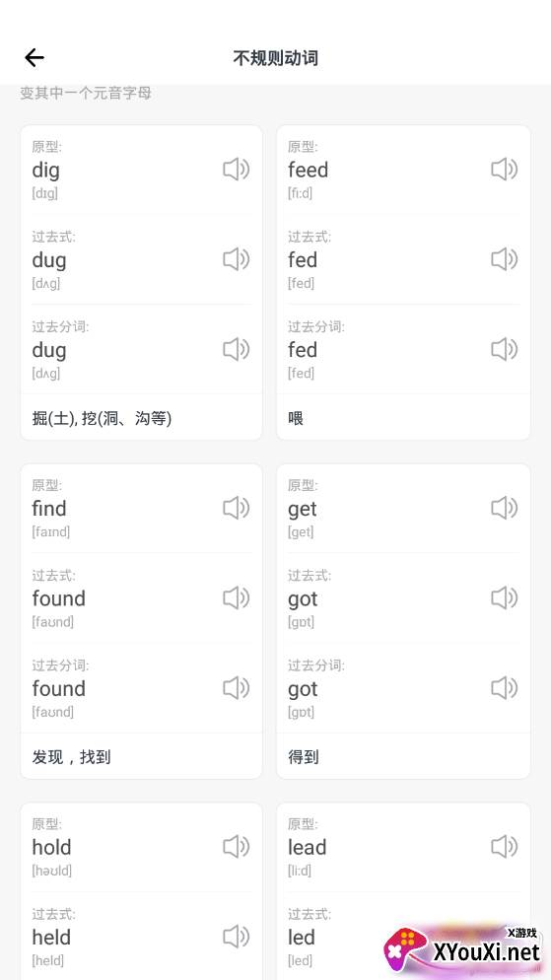Play pronunciation of base form "lead"
Image resolution: width=551 pixels, height=980 pixels.
coord(504,847)
